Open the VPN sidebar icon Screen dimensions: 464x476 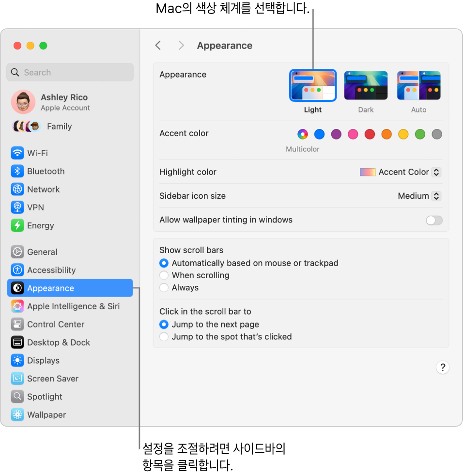17,207
